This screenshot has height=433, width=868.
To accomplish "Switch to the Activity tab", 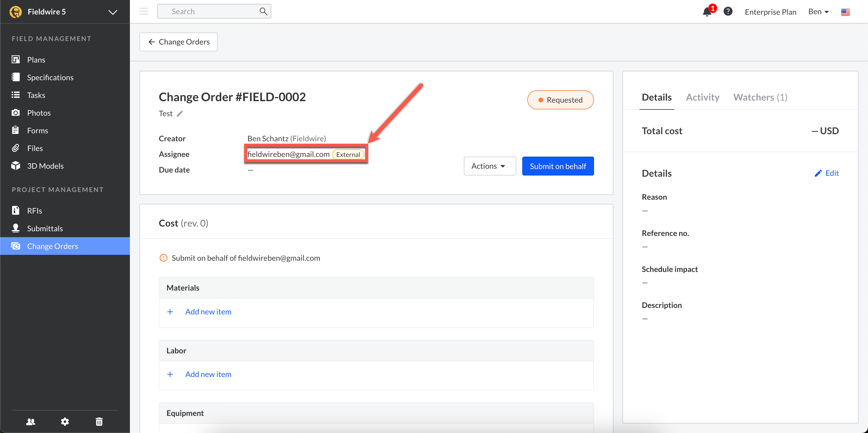I will pos(702,97).
